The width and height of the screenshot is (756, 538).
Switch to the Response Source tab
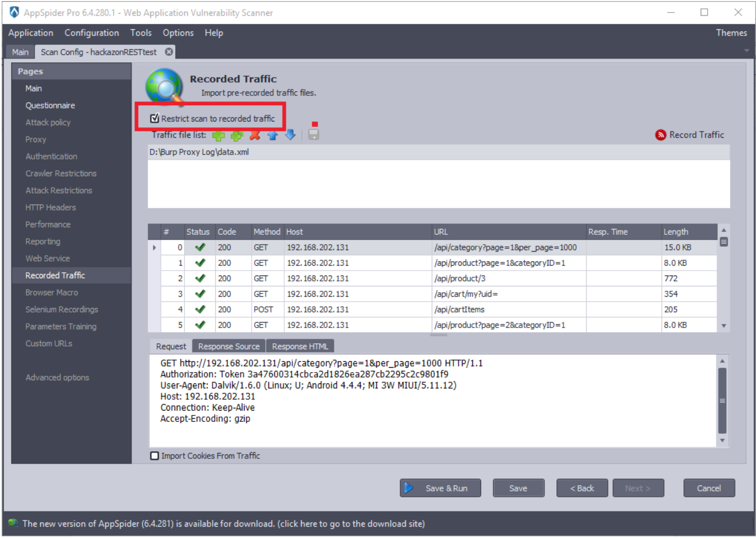(x=229, y=346)
